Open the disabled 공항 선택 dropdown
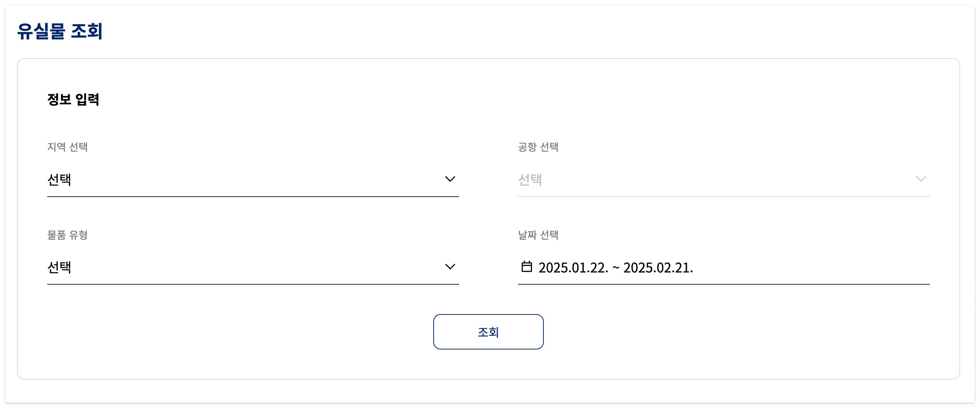 tap(723, 180)
